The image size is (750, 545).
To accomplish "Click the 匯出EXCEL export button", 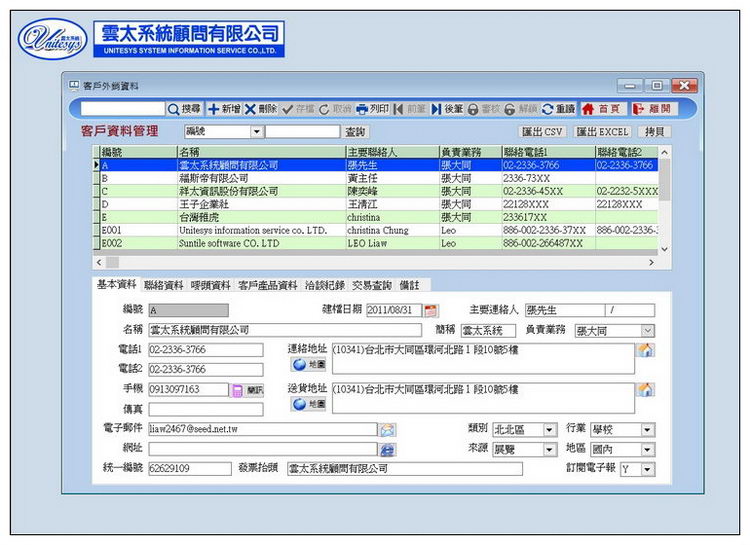I will tap(603, 132).
